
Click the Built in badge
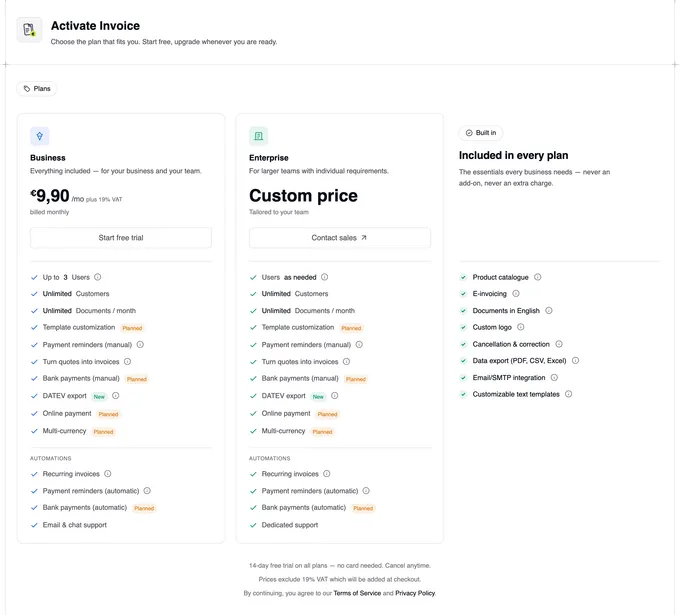(481, 133)
